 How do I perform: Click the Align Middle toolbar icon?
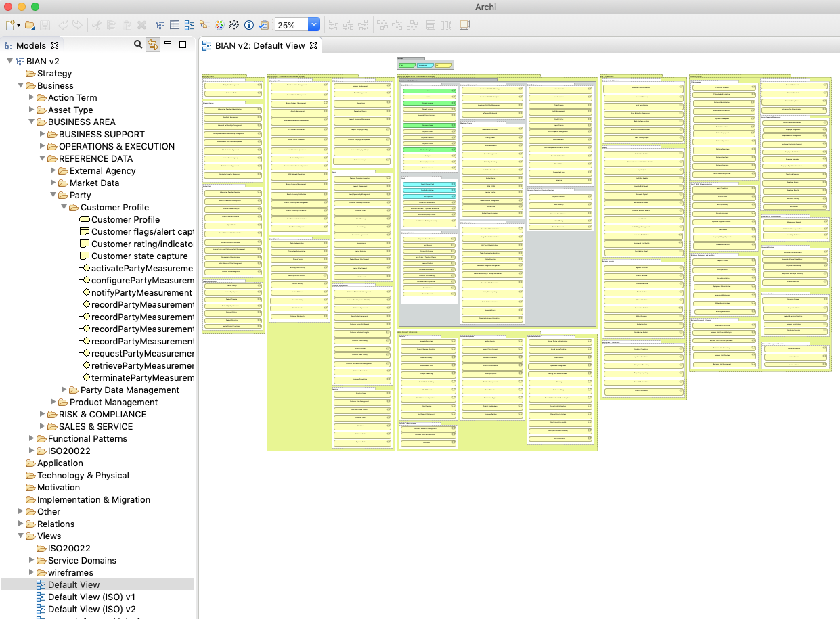(397, 25)
